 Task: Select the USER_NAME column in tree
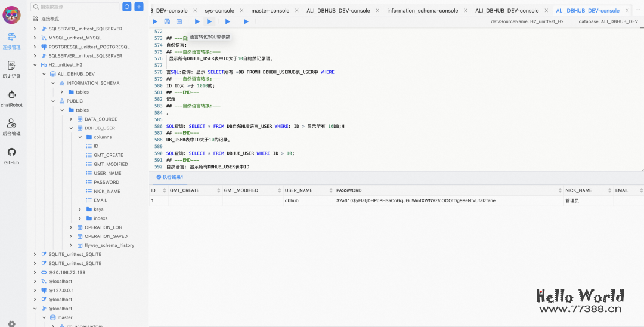click(107, 173)
